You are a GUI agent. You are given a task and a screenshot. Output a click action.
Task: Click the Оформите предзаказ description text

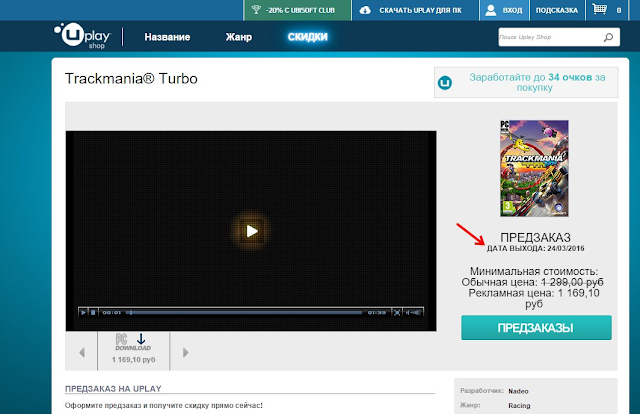coord(164,405)
